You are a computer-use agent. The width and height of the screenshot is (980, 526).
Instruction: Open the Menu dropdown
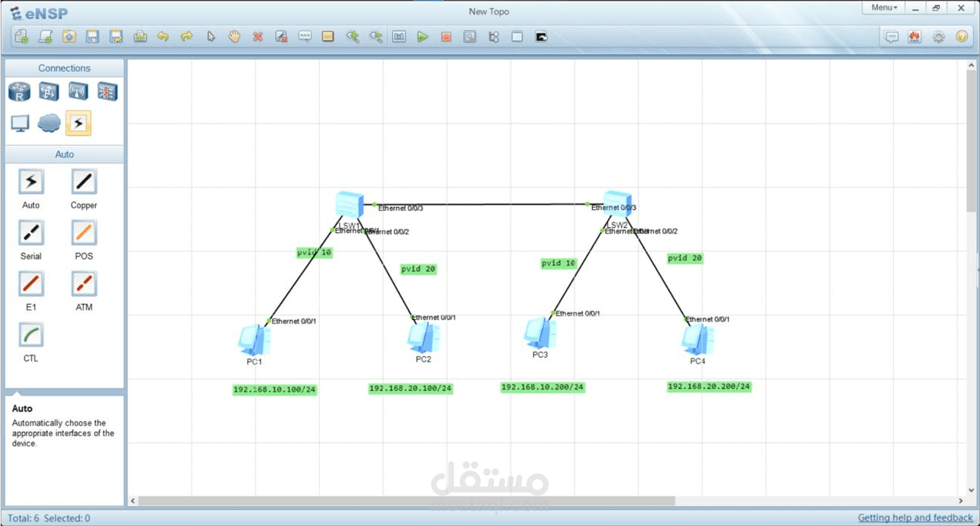pos(884,8)
